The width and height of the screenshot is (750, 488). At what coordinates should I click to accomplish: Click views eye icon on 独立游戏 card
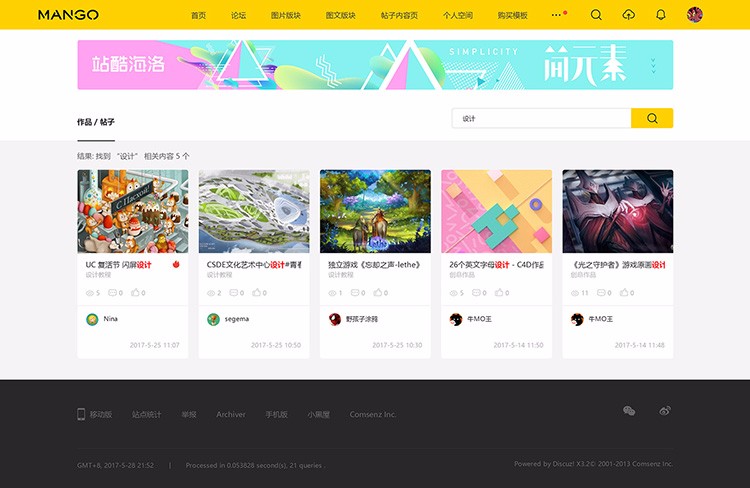point(332,293)
